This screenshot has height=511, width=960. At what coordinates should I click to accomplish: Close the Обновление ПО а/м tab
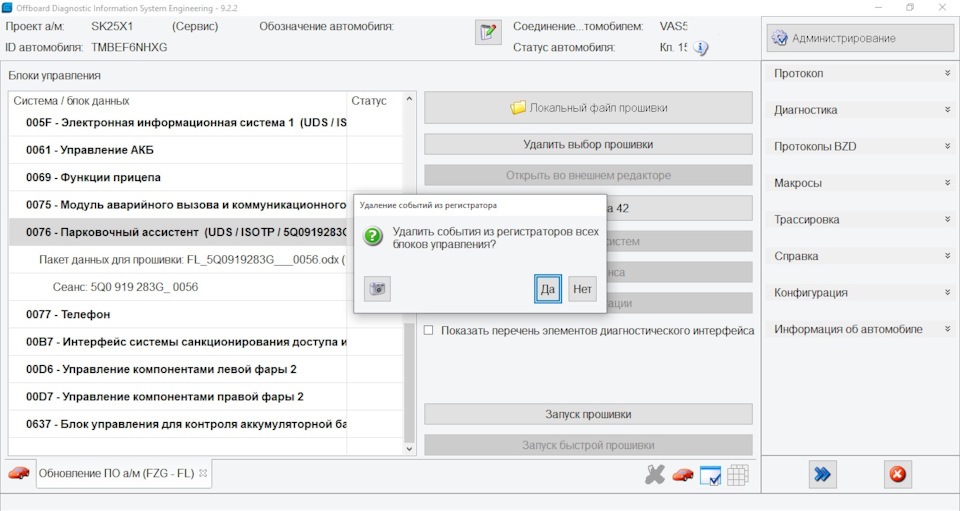point(203,473)
